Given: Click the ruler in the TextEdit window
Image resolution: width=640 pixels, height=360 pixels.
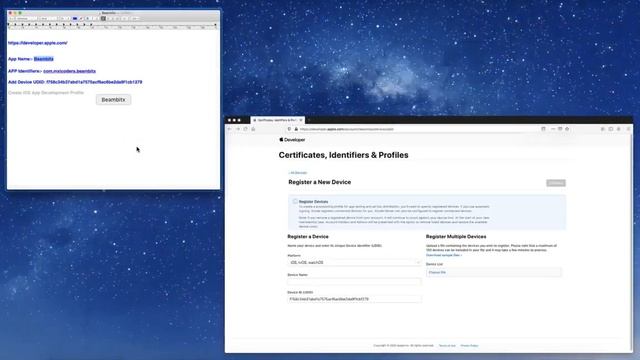Looking at the screenshot, I should click(x=113, y=26).
